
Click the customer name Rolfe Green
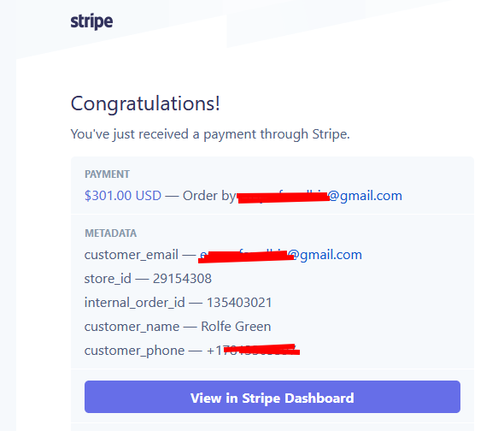(x=236, y=327)
